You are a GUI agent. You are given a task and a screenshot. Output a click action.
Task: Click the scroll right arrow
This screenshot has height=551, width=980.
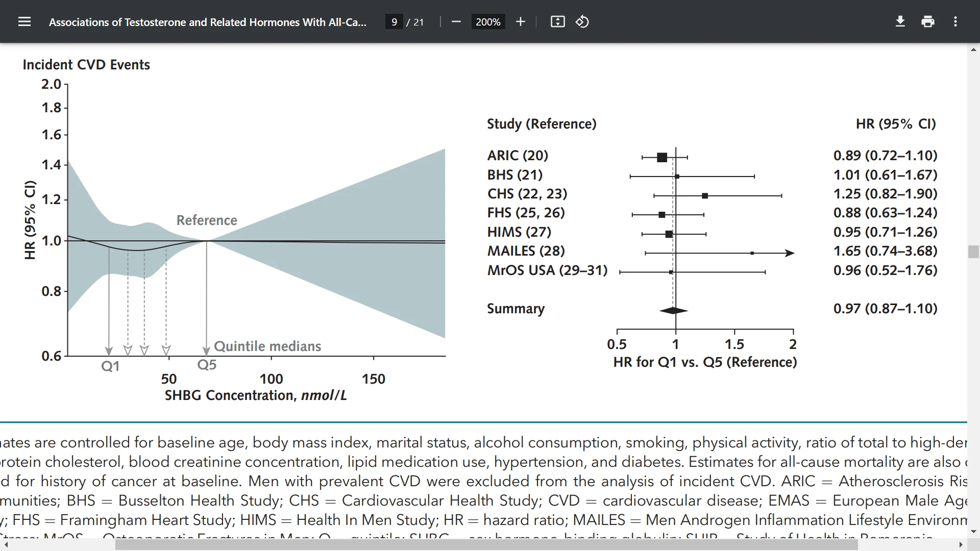tap(961, 545)
